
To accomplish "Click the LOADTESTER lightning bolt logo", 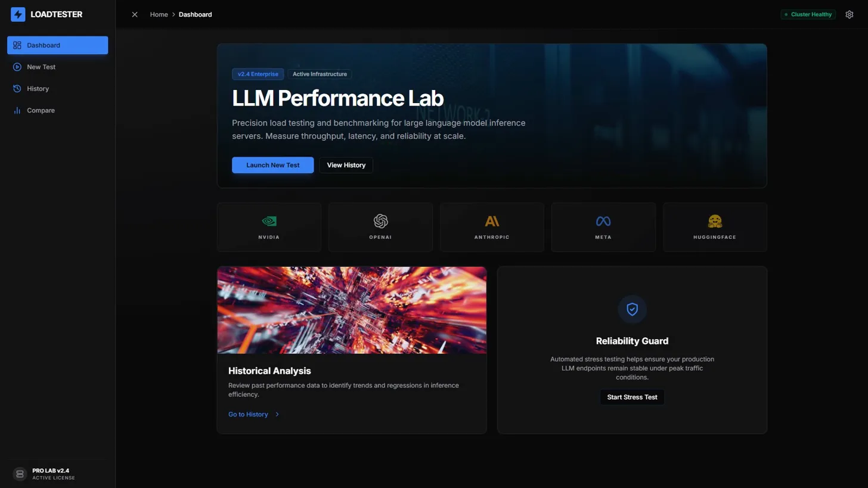I will click(18, 14).
